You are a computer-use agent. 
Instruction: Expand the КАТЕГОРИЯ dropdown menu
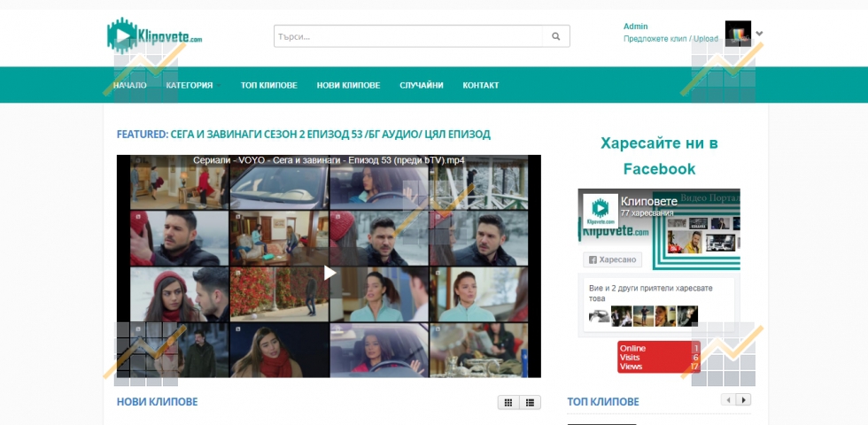pos(190,85)
